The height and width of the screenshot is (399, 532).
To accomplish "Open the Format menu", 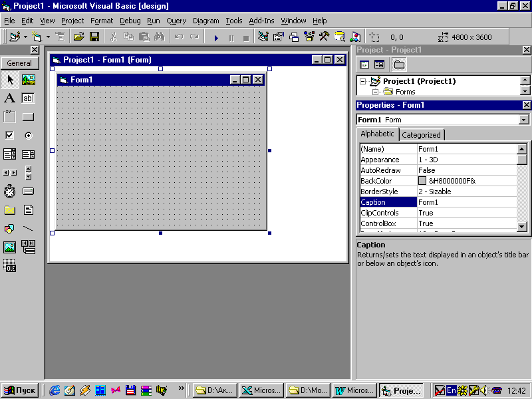I will [102, 21].
